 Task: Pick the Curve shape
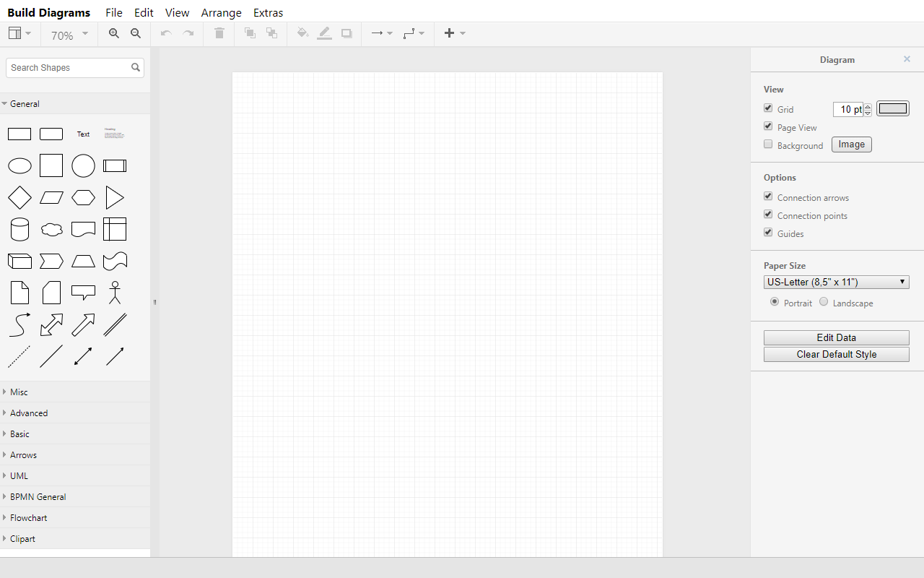coord(19,324)
